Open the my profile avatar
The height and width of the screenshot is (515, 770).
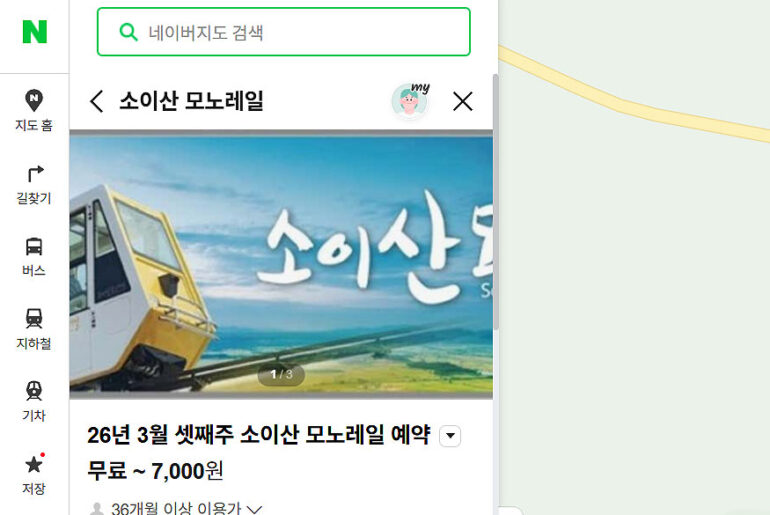click(x=411, y=101)
